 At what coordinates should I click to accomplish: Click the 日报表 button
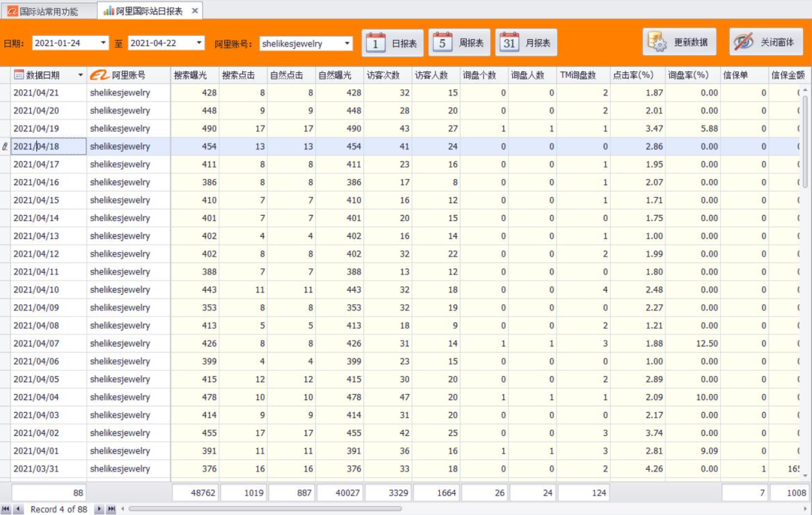click(392, 43)
